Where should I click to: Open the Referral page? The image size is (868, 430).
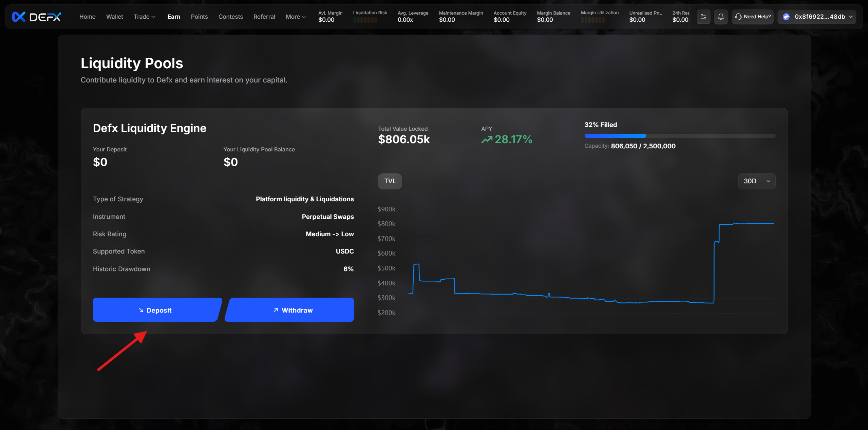pos(264,17)
